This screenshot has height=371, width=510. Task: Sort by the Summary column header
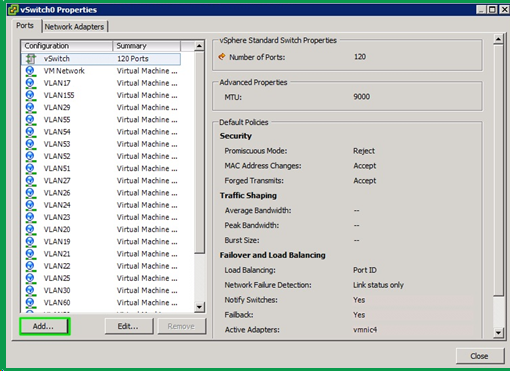click(146, 46)
